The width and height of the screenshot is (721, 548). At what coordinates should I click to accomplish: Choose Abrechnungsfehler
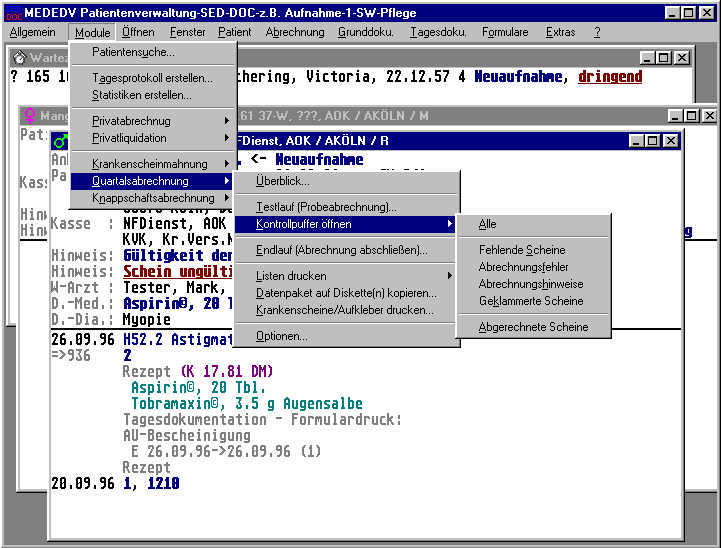pyautogui.click(x=533, y=267)
